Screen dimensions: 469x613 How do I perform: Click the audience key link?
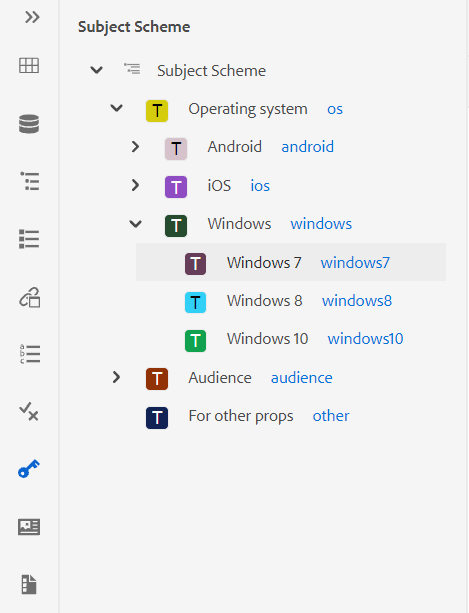pyautogui.click(x=302, y=378)
